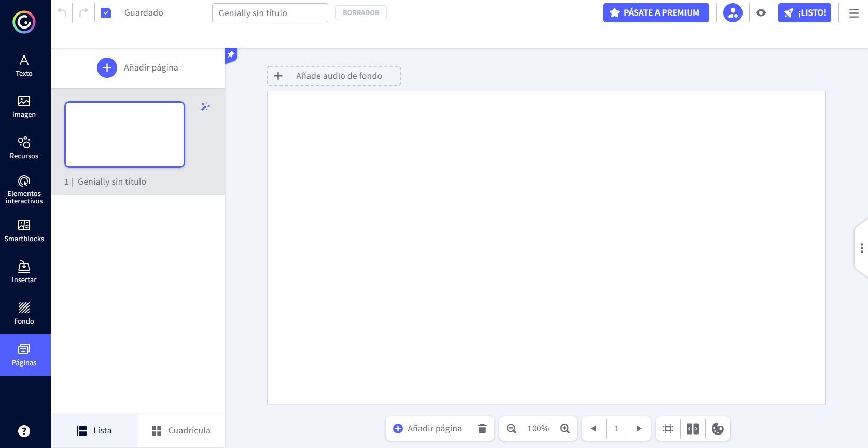868x448 pixels.
Task: Go to the next page arrow
Action: [639, 429]
